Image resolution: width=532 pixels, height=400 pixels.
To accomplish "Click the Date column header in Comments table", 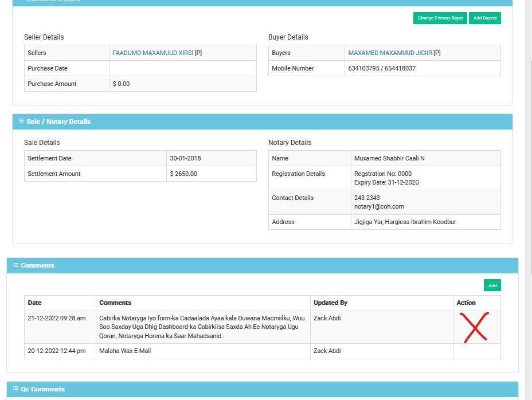I will [34, 303].
